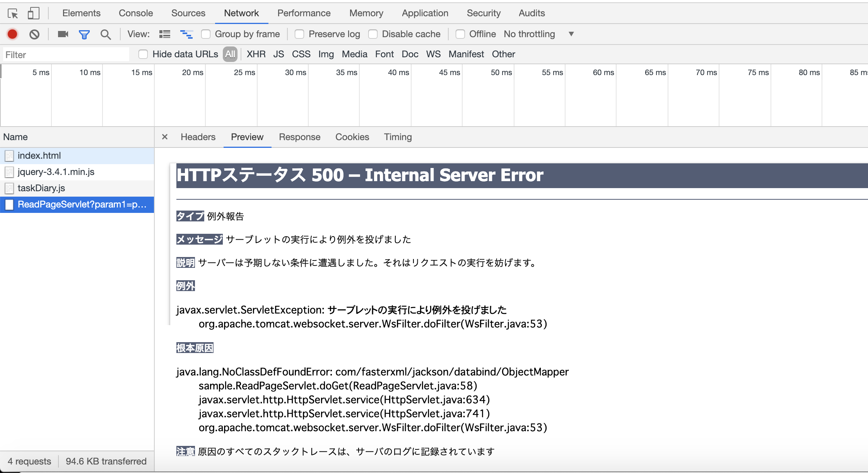
Task: Search network requests with the magnifier
Action: point(105,34)
